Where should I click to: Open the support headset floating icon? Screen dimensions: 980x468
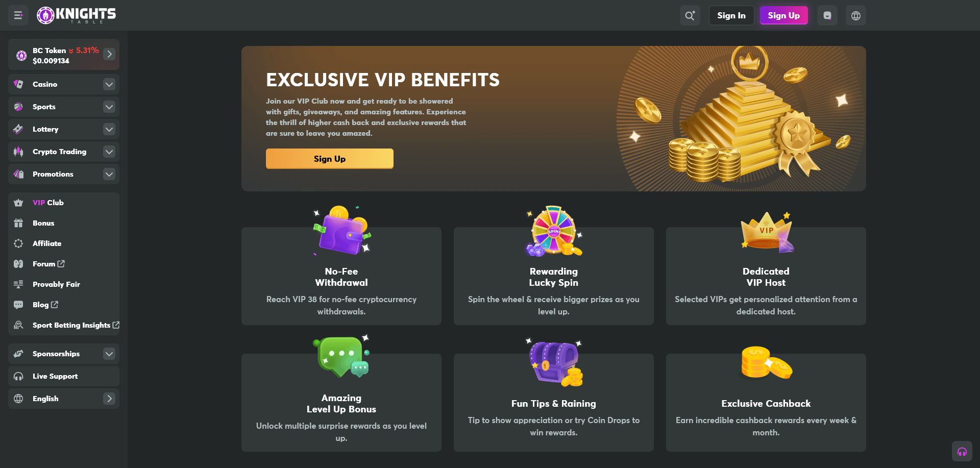pos(962,452)
